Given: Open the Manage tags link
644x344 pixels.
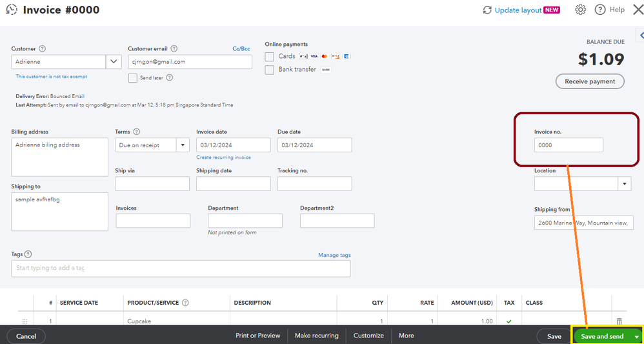Looking at the screenshot, I should 334,255.
